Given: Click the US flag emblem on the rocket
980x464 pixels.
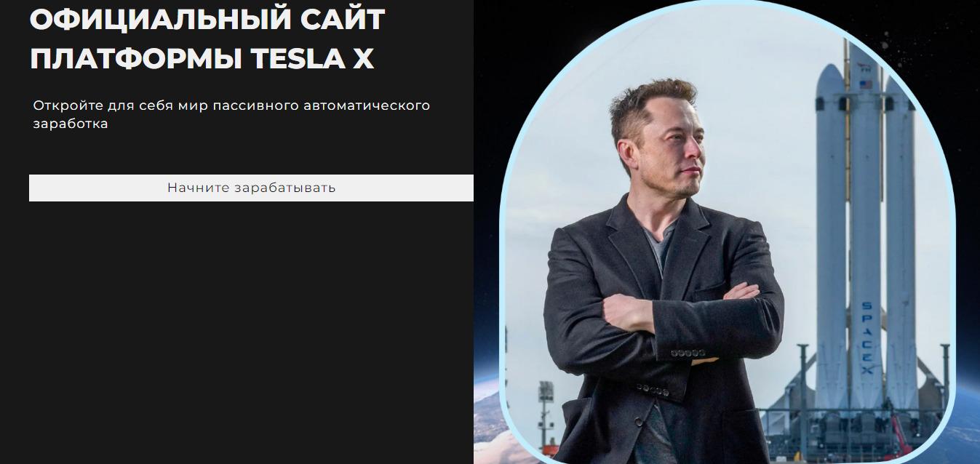Looking at the screenshot, I should [x=865, y=84].
